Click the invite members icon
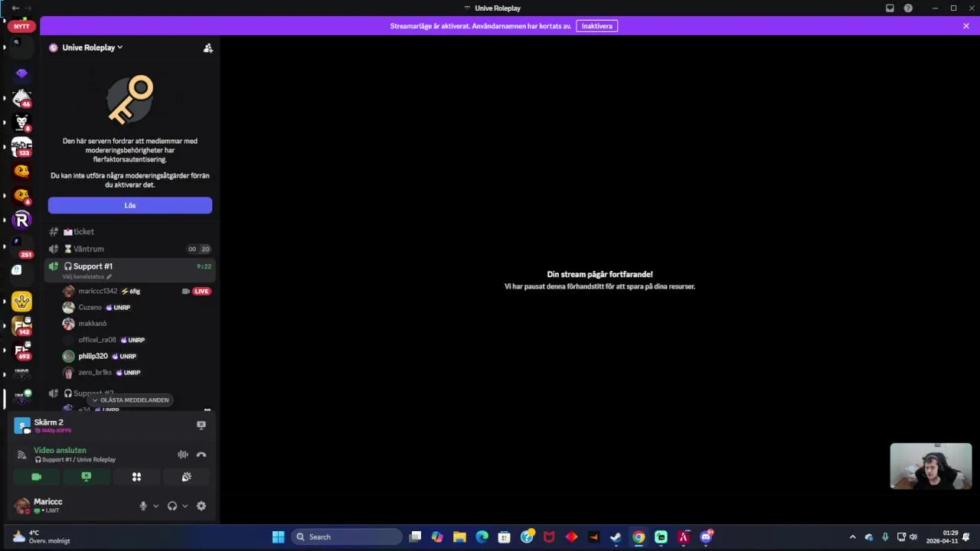Viewport: 980px width, 551px height. pos(207,47)
